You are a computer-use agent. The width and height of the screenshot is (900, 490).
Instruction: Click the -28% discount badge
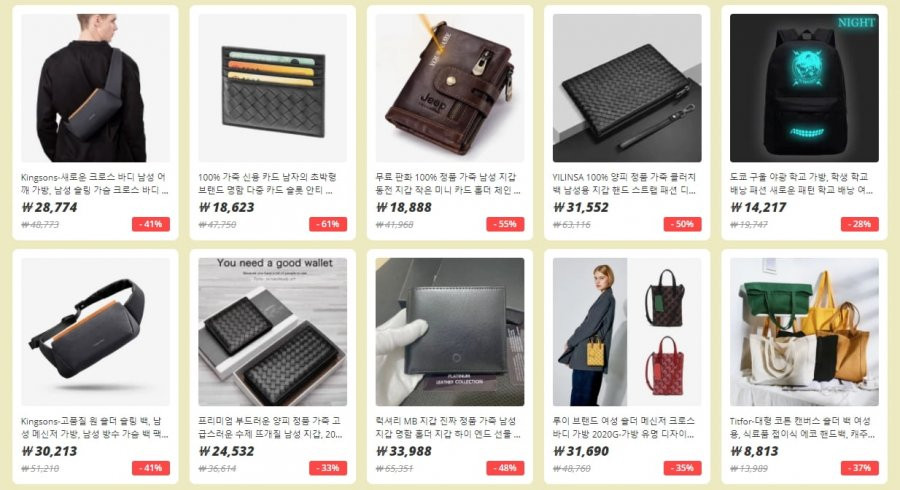860,224
